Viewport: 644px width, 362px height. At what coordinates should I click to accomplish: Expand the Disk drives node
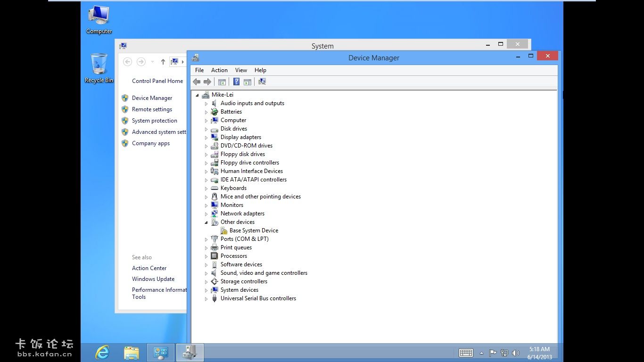point(206,129)
